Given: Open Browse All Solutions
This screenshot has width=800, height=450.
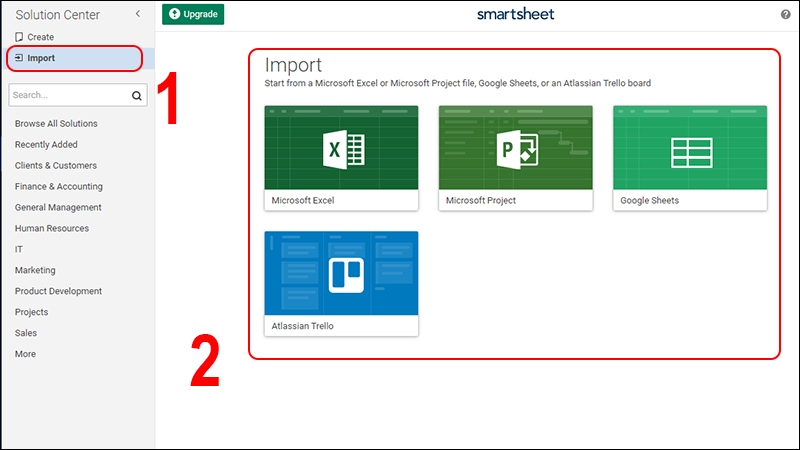Looking at the screenshot, I should tap(56, 123).
